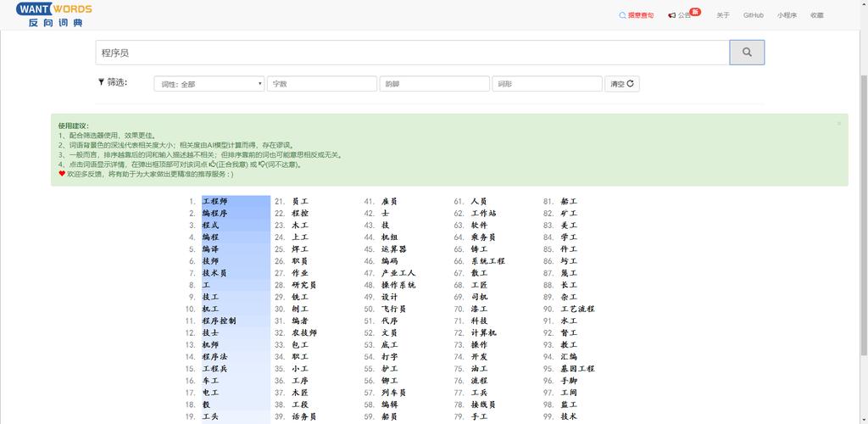This screenshot has width=868, height=424.
Task: Click the magnifier search button
Action: pos(747,52)
